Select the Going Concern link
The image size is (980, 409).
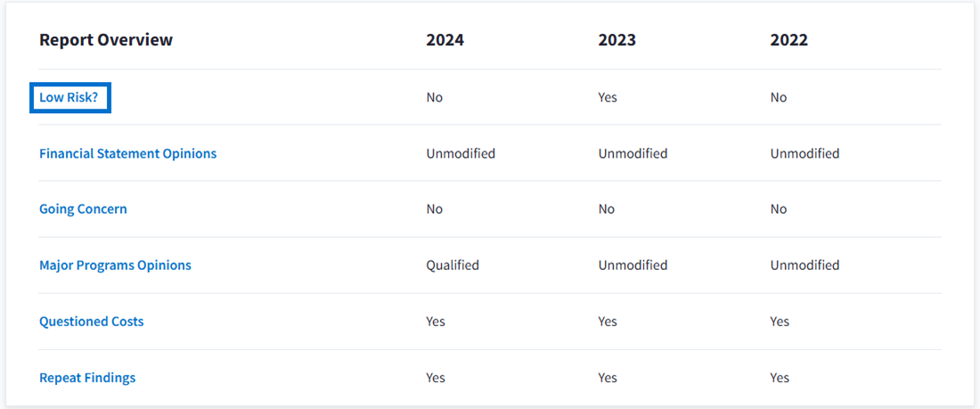tap(83, 209)
